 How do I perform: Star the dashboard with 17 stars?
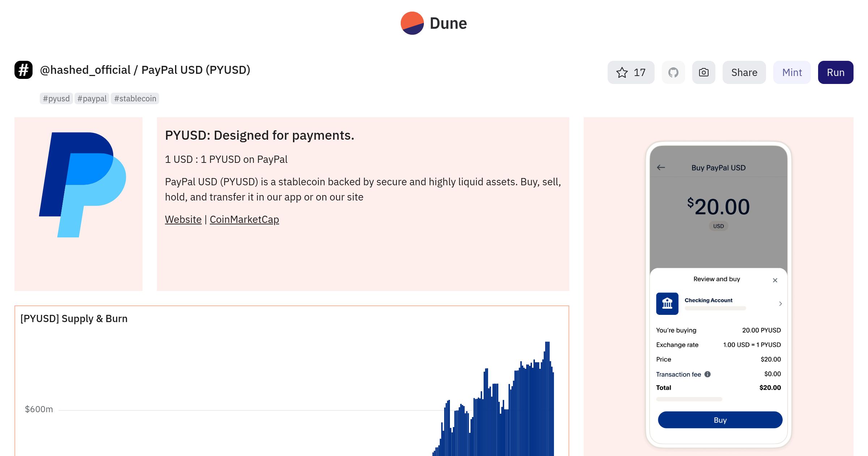tap(631, 72)
